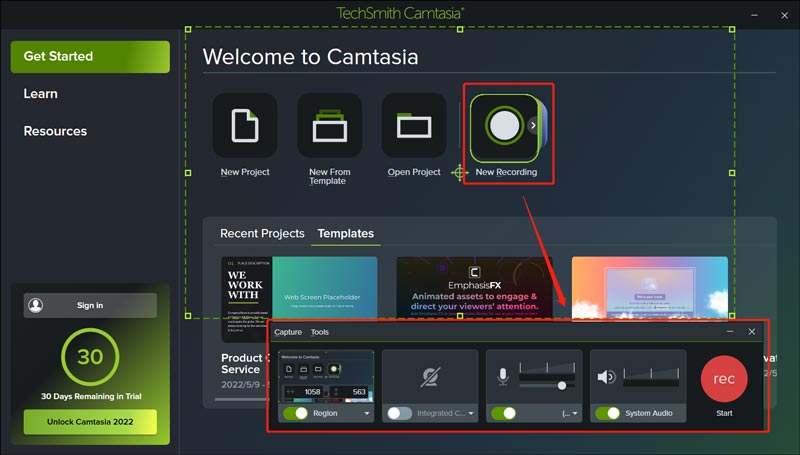Open the gradient sky template thumbnail
The image size is (800, 455).
click(649, 288)
